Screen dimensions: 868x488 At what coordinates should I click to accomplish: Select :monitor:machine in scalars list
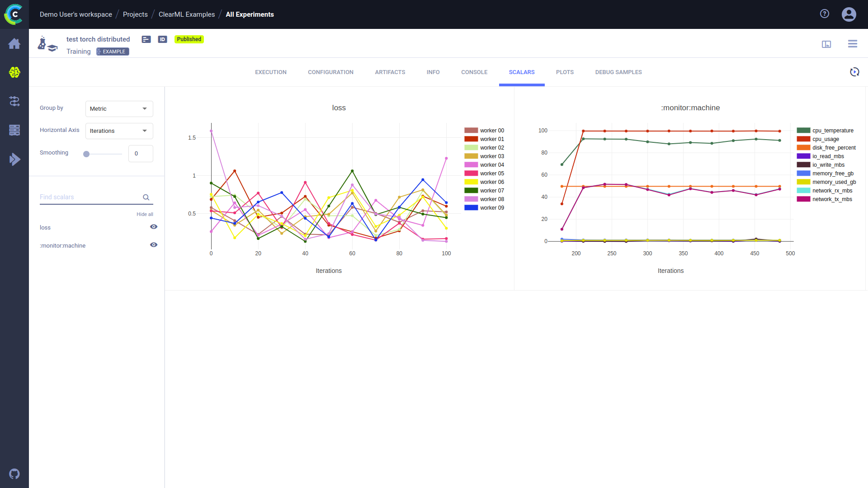62,246
